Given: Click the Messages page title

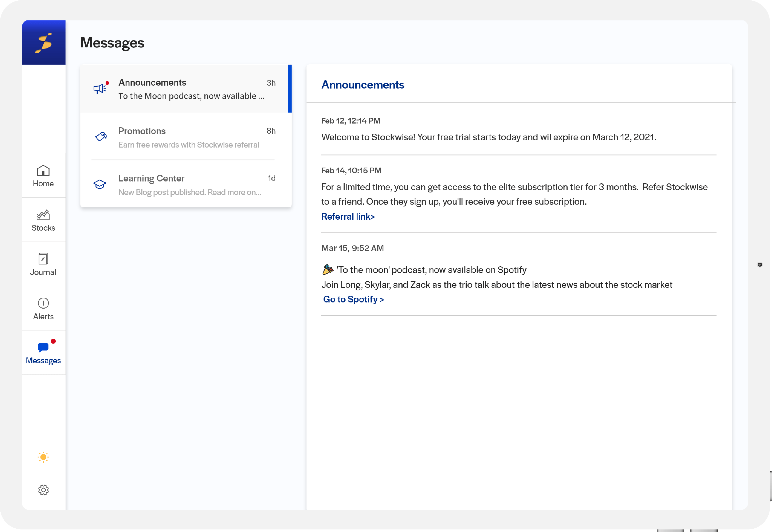Looking at the screenshot, I should tap(112, 43).
